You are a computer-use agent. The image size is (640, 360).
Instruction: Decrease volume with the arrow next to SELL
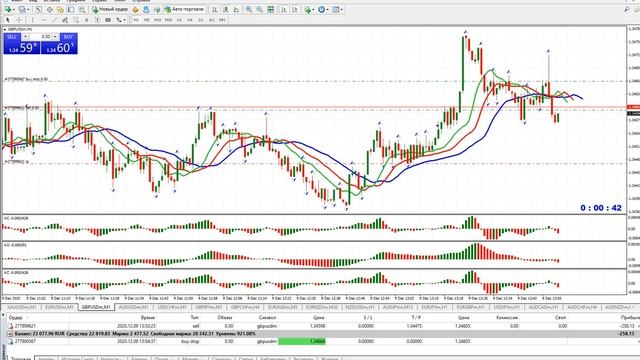click(x=25, y=37)
